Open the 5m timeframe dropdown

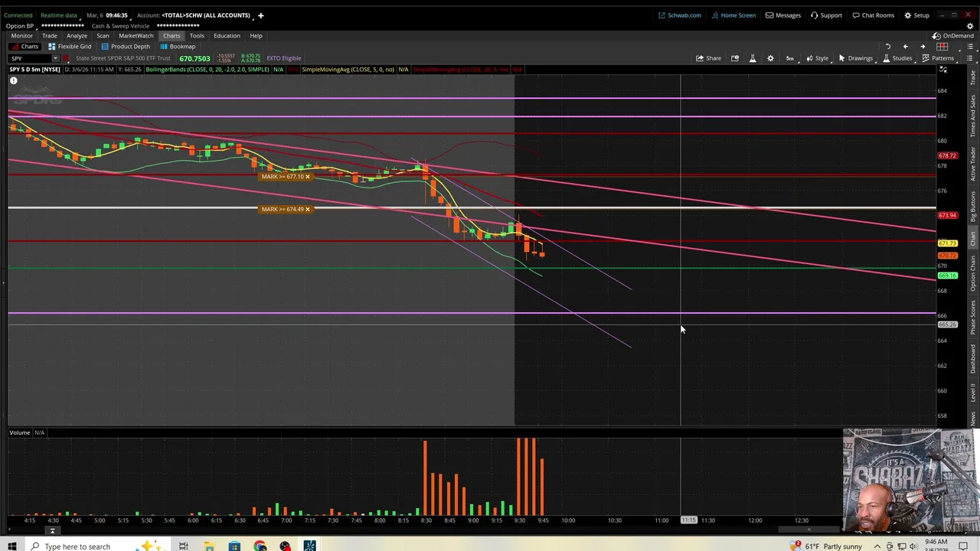789,58
